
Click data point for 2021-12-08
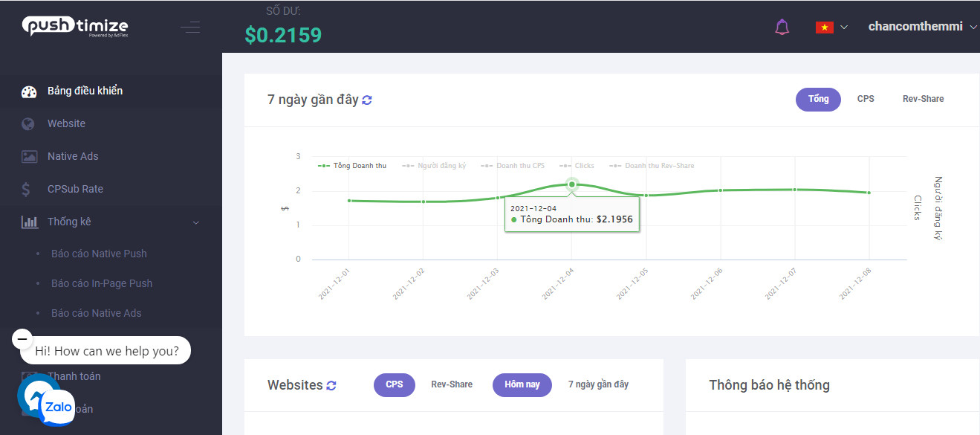click(x=869, y=193)
